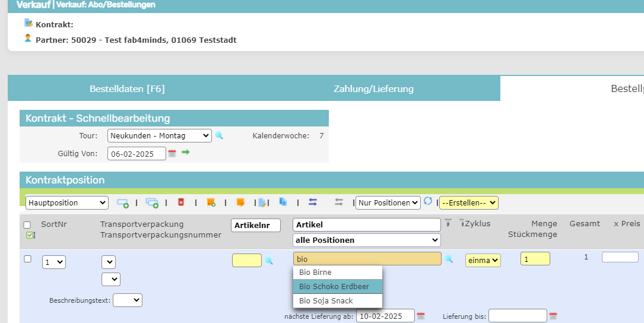Open the Tour dropdown showing Neukunden - Montag
This screenshot has width=644, height=323.
click(x=159, y=136)
